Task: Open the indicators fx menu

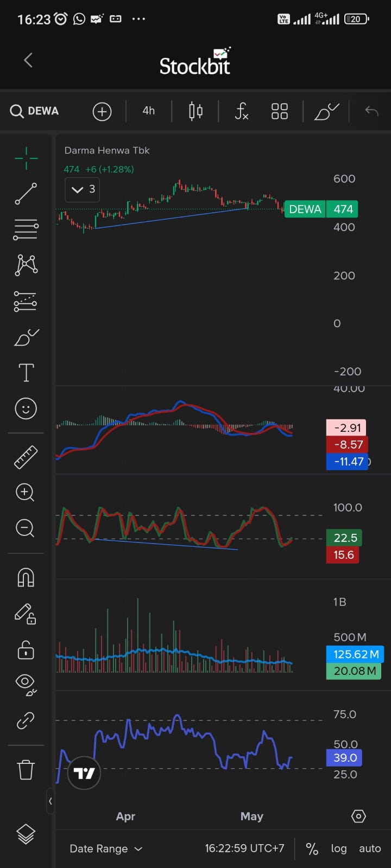Action: (242, 111)
